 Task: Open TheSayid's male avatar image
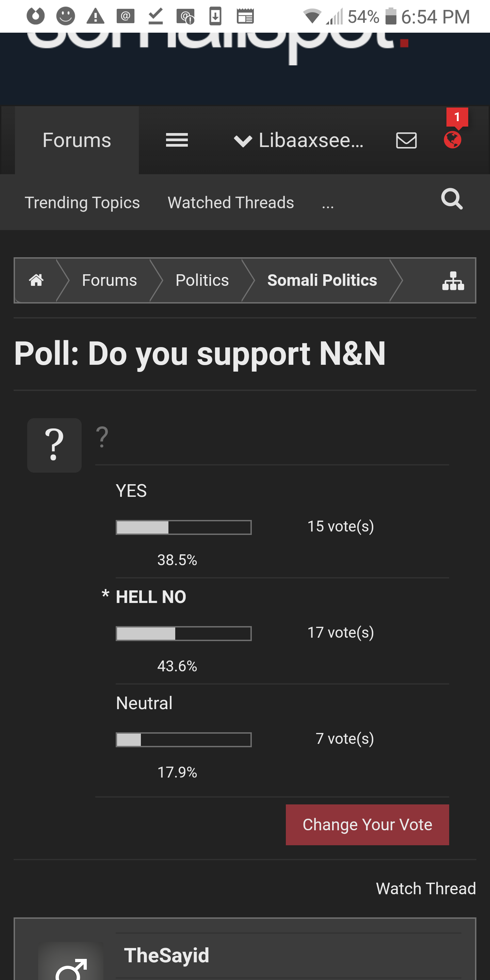tap(71, 963)
